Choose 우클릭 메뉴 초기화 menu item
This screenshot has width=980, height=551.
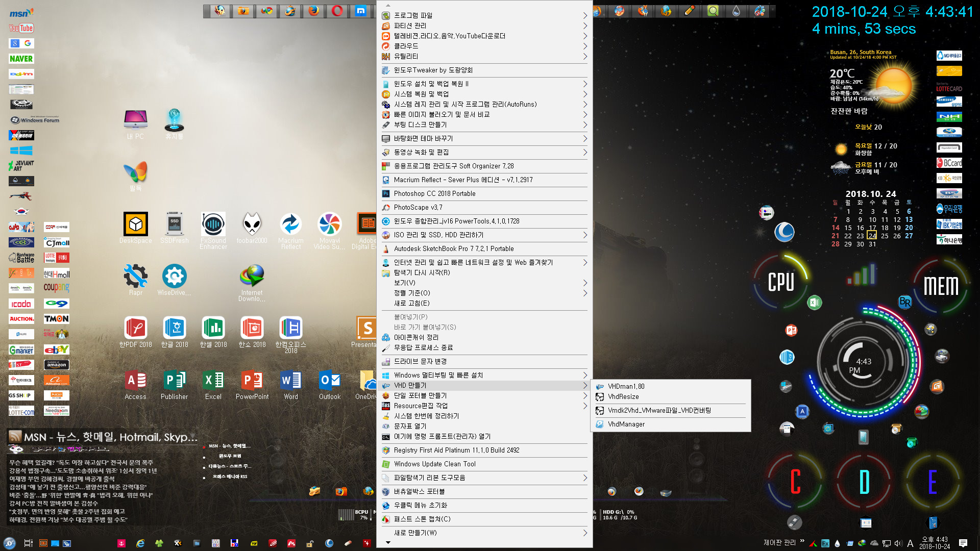click(484, 505)
